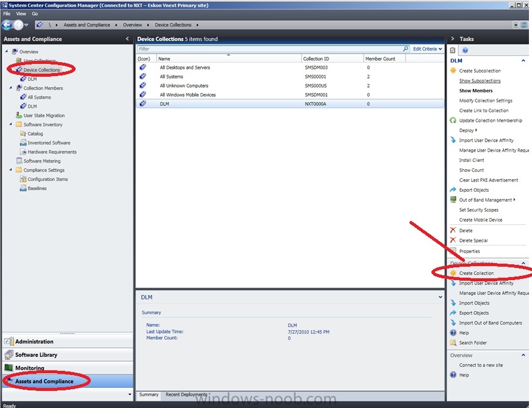This screenshot has height=408, width=532.
Task: Click the Inventoried Software icon
Action: (23, 142)
